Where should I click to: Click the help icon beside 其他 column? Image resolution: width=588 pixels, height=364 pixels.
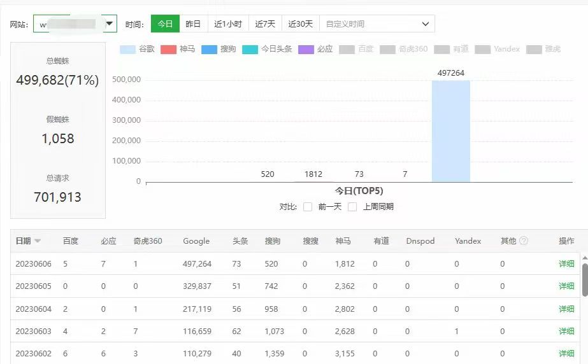524,241
